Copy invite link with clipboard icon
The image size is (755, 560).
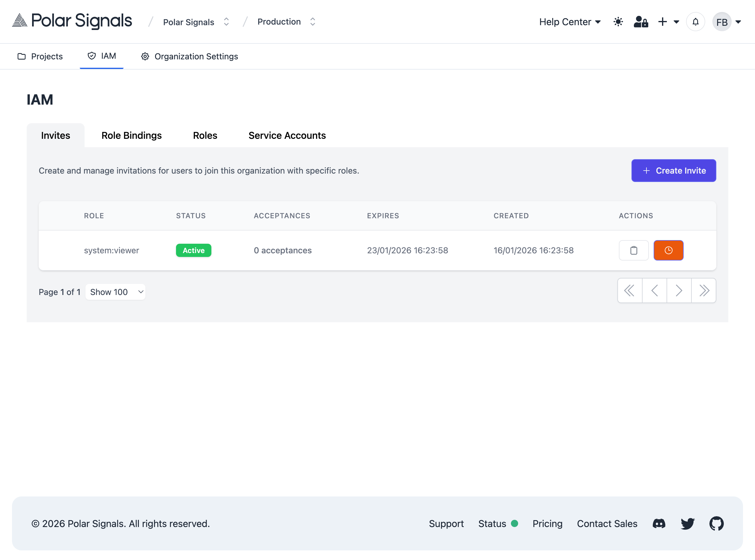633,250
